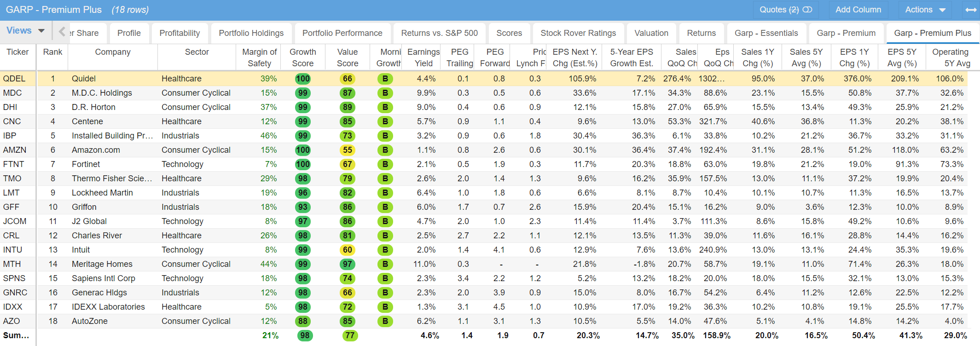Select the FTNT ticker cell
This screenshot has width=980, height=346.
pos(13,164)
